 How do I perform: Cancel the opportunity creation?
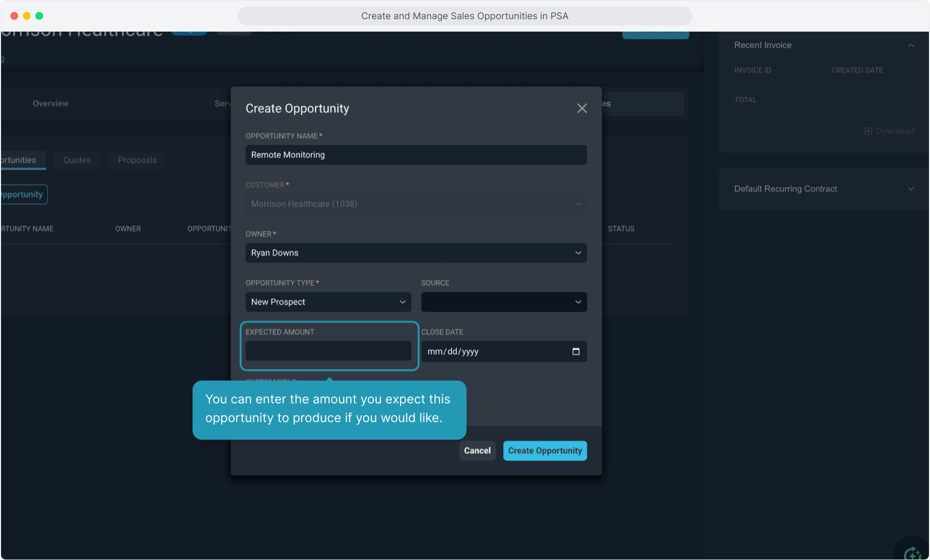477,451
